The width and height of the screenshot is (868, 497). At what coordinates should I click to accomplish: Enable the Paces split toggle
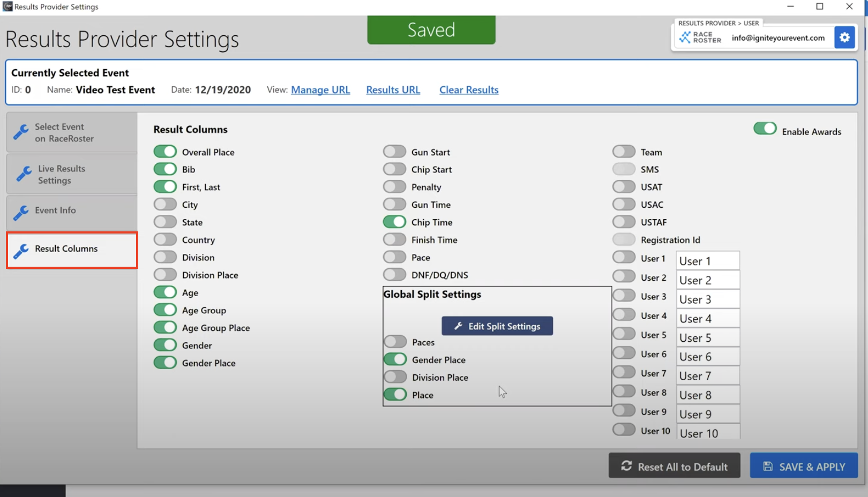pos(395,342)
